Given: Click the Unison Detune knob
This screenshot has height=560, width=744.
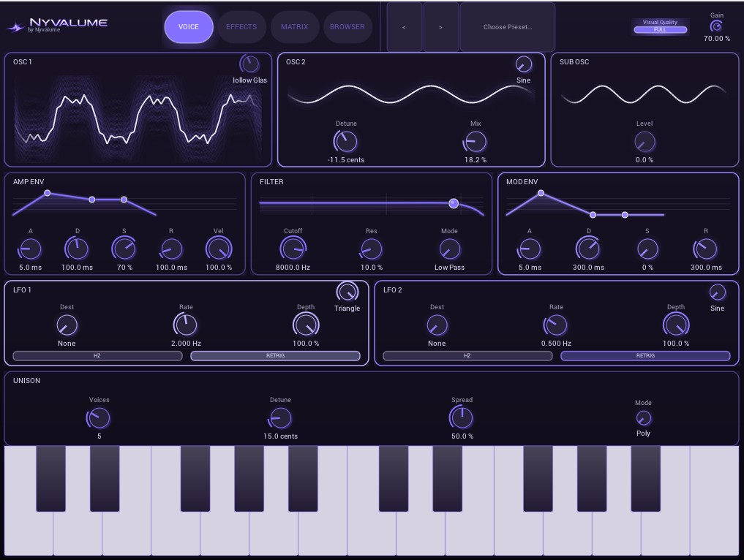Looking at the screenshot, I should (280, 418).
